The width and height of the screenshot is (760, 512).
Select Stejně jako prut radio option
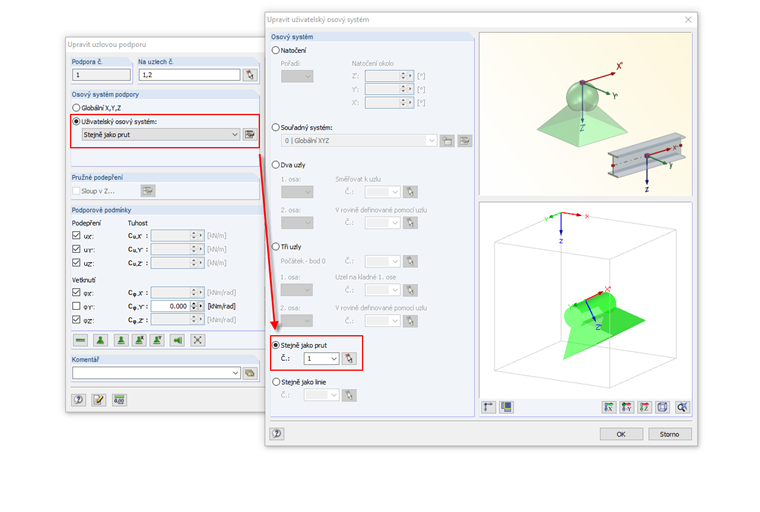276,345
